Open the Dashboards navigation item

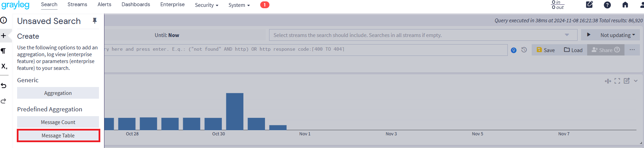pyautogui.click(x=136, y=4)
